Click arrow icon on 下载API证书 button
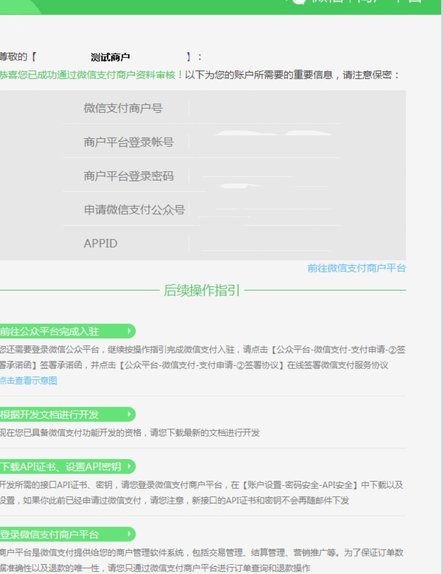This screenshot has height=574, width=444. coord(129,466)
